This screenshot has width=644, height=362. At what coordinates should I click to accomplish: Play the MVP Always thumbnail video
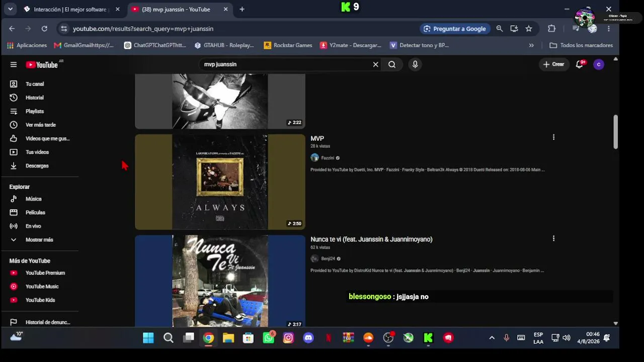click(x=220, y=182)
